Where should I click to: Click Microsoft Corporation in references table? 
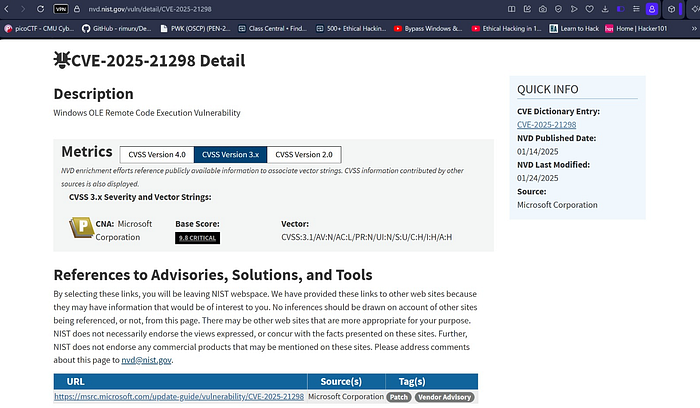click(346, 396)
